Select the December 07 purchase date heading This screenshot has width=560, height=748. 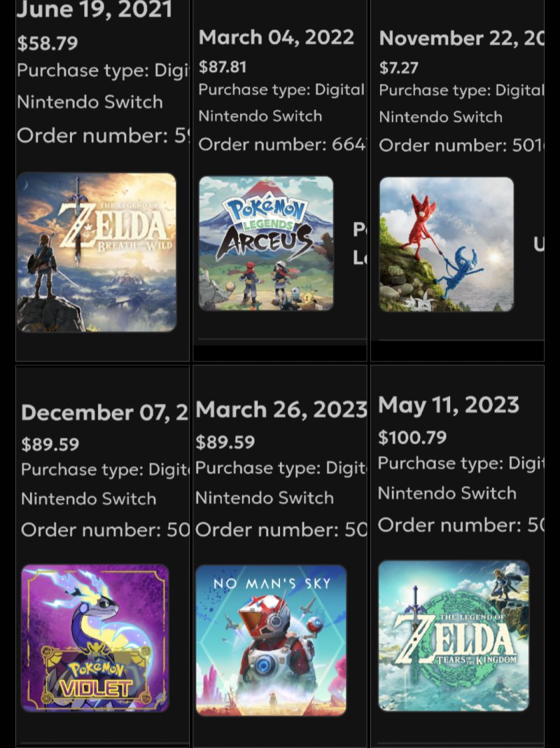tap(105, 413)
